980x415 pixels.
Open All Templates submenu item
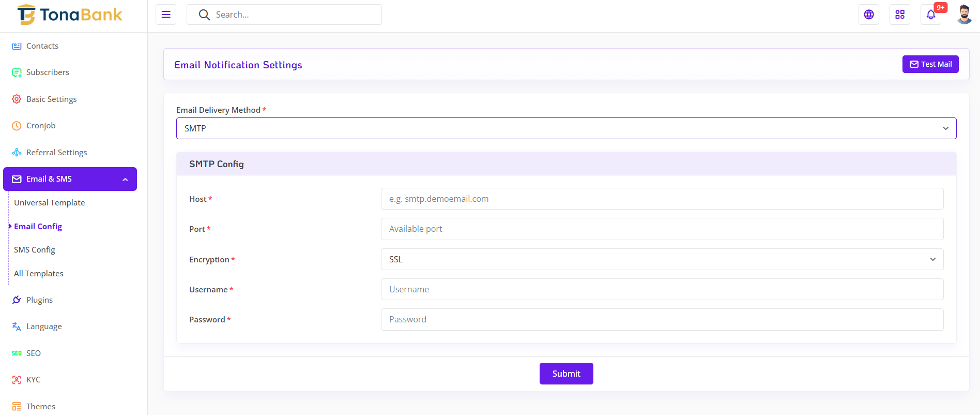pos(39,274)
